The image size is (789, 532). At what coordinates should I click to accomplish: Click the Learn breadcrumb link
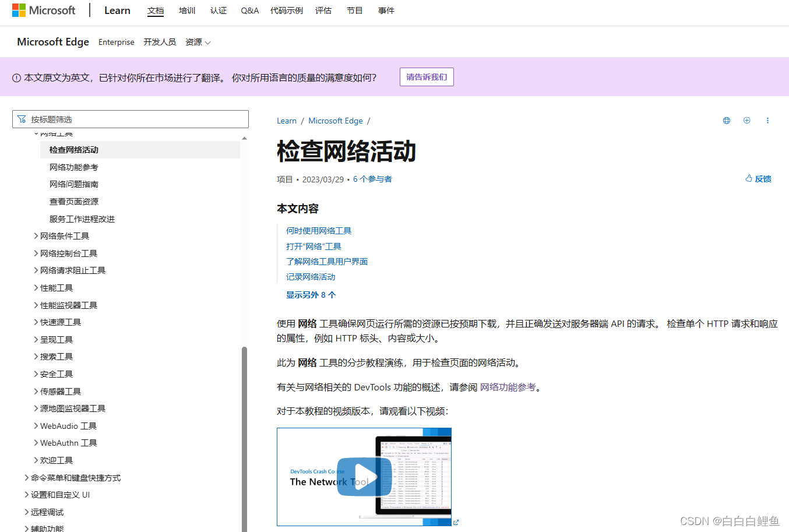pos(287,121)
